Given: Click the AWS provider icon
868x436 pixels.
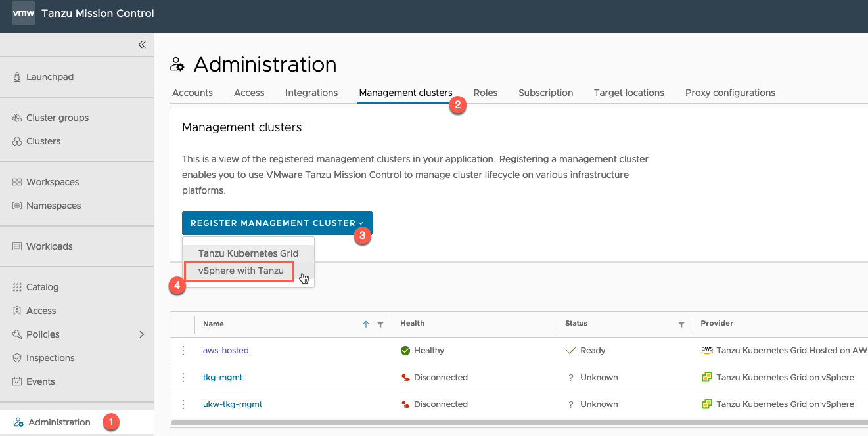Looking at the screenshot, I should (x=707, y=351).
